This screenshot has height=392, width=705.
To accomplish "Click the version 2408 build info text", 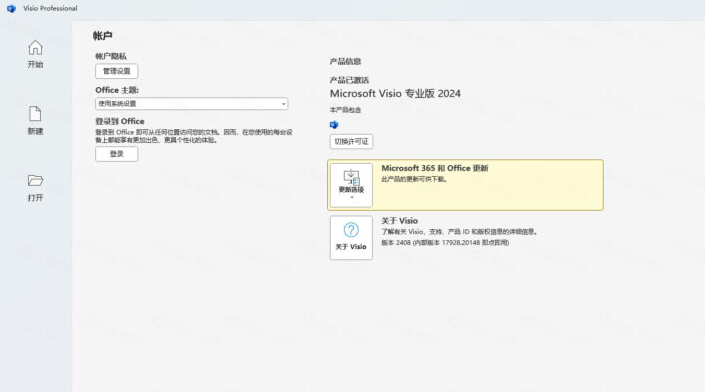I will [445, 242].
